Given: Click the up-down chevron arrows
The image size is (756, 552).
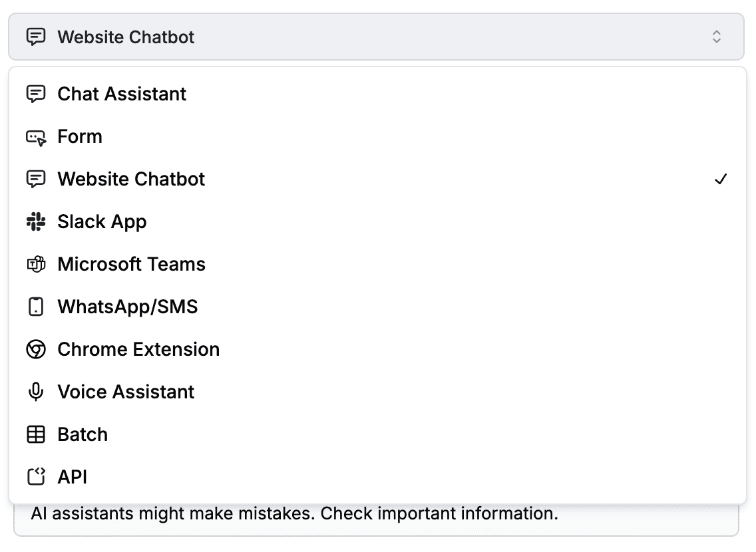Looking at the screenshot, I should click(x=717, y=37).
